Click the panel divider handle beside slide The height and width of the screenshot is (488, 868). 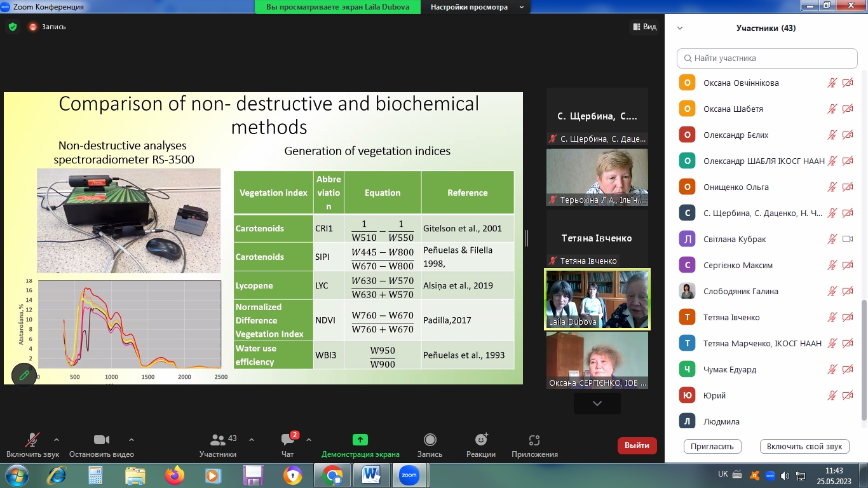527,238
